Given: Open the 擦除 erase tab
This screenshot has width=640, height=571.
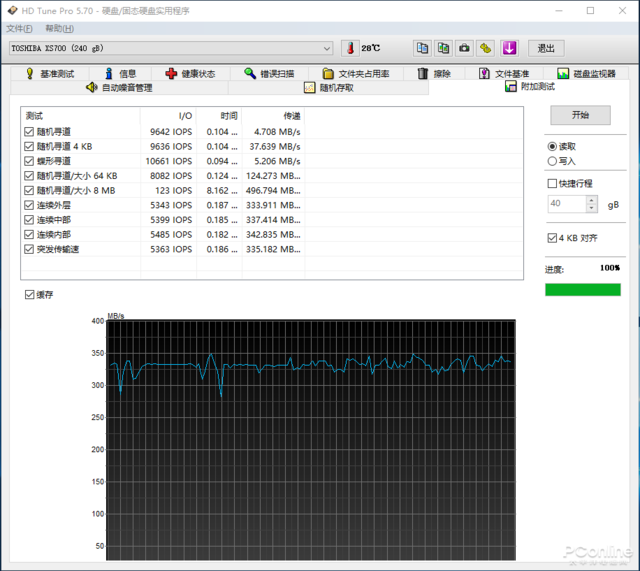Looking at the screenshot, I should coord(434,73).
